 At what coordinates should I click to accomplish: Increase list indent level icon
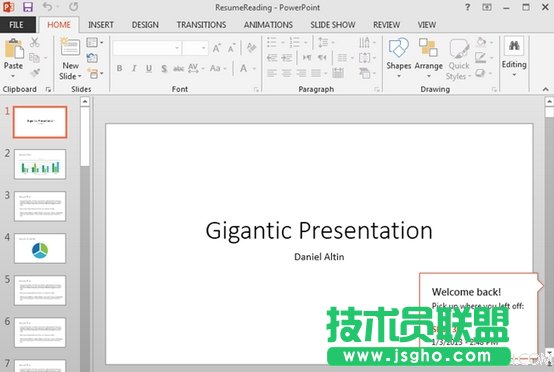[287, 58]
